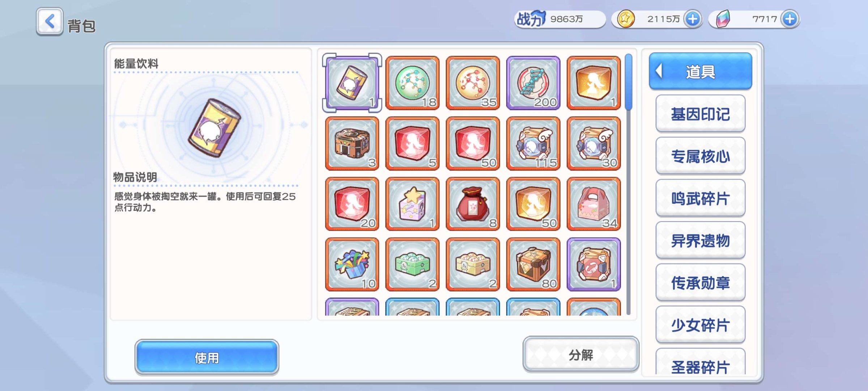Select the pink gift box with 34
868x391 pixels.
click(593, 204)
